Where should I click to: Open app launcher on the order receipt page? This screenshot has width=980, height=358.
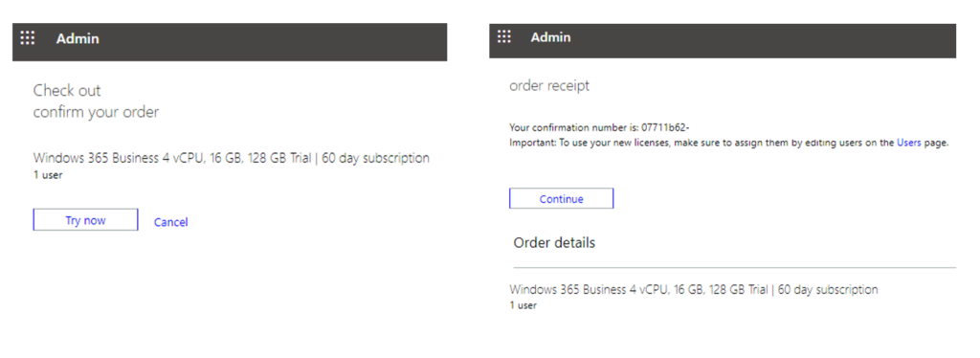[x=504, y=37]
